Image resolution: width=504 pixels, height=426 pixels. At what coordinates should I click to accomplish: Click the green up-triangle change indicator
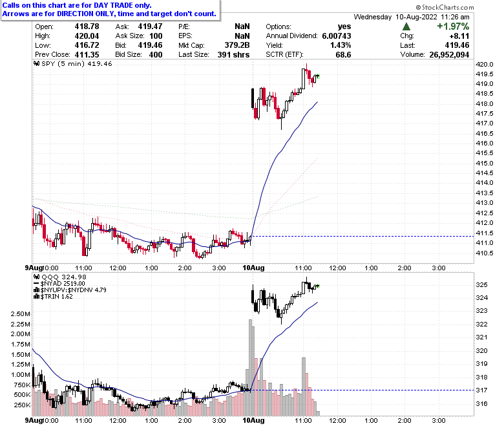(406, 27)
